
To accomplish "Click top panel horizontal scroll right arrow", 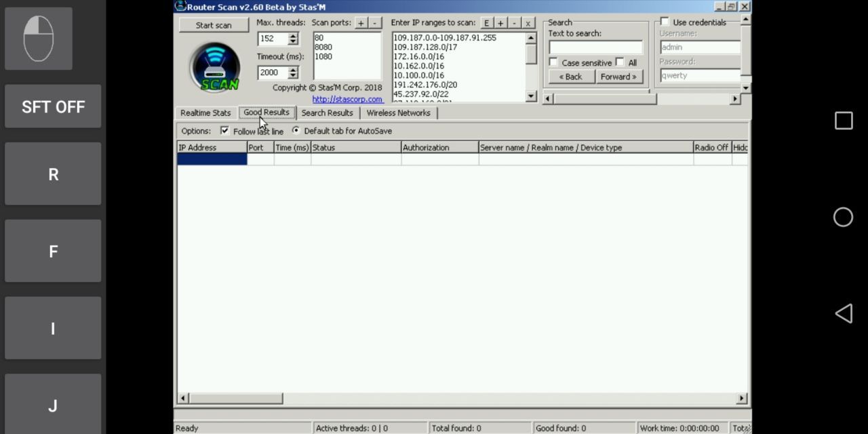I will [734, 99].
